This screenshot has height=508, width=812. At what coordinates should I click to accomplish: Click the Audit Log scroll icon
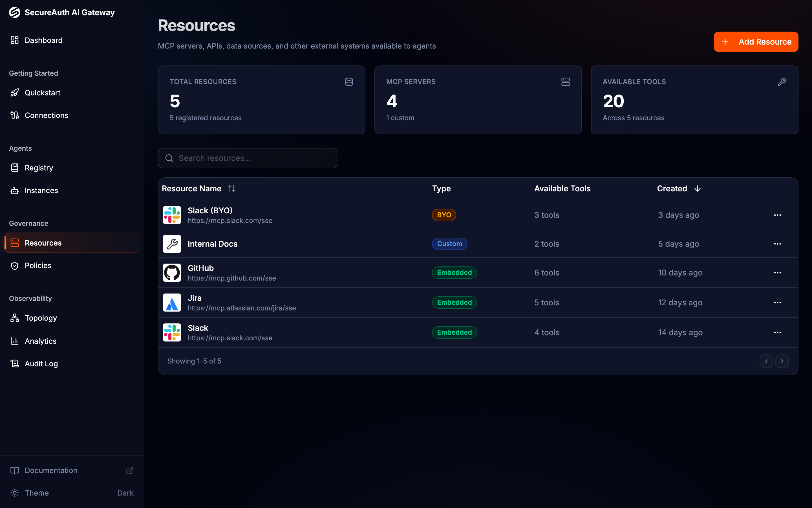[14, 364]
